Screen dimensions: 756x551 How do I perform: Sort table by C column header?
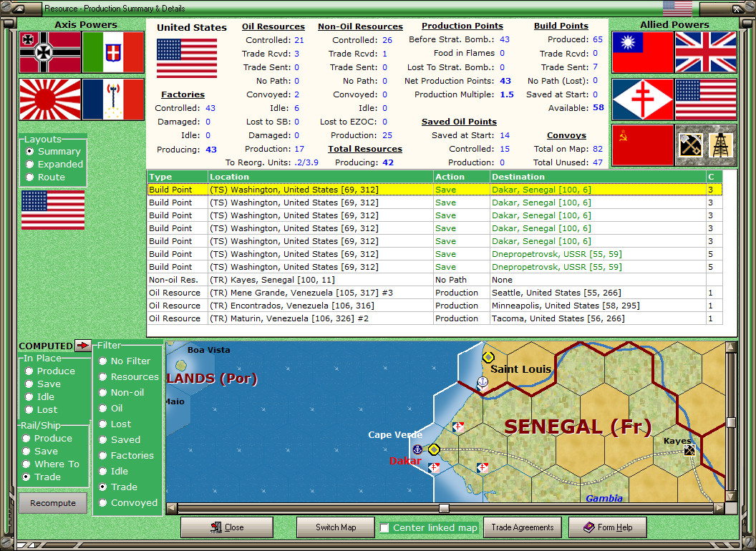[714, 177]
